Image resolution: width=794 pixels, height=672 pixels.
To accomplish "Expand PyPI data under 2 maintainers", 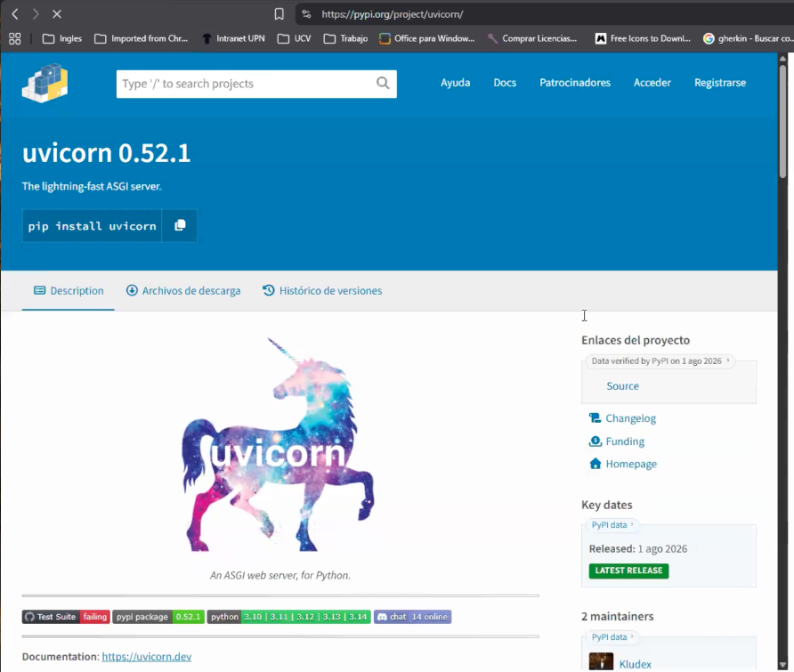I will tap(612, 637).
